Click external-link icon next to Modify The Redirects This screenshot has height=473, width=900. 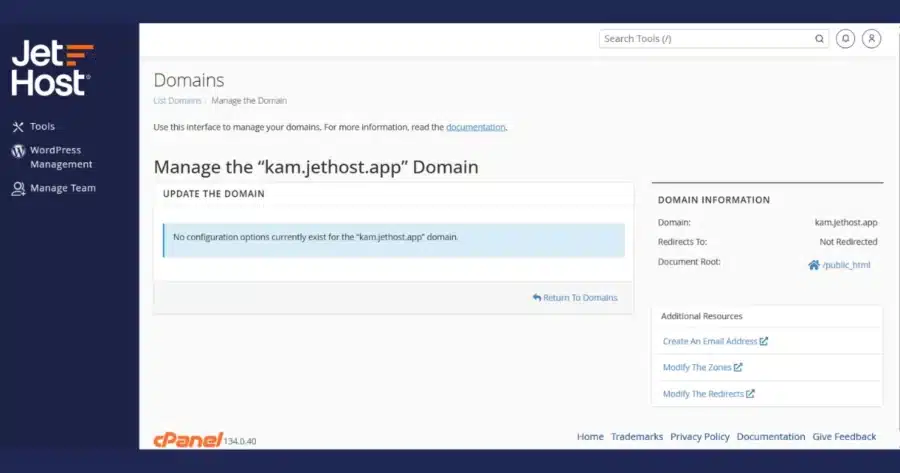[750, 393]
